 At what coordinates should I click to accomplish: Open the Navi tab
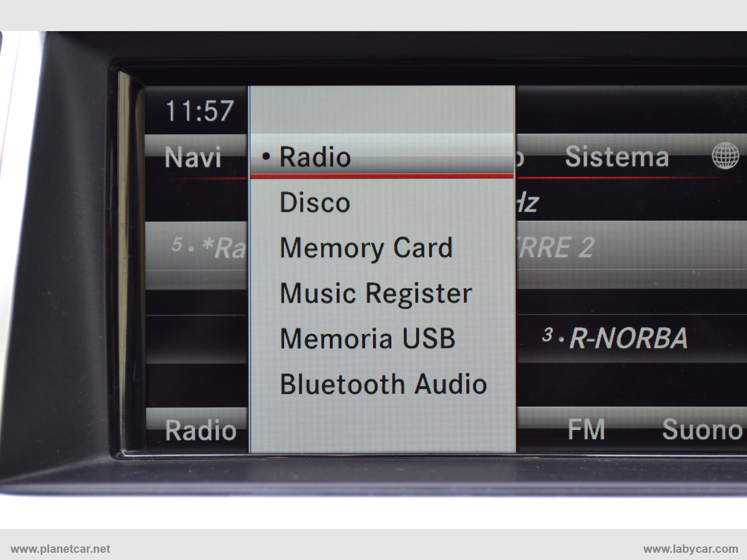pyautogui.click(x=192, y=157)
